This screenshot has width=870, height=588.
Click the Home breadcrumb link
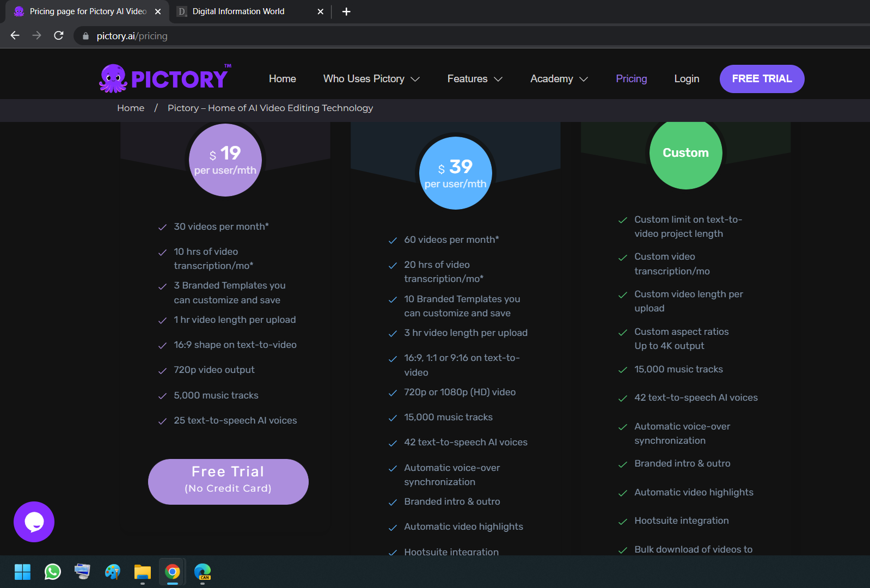(131, 108)
